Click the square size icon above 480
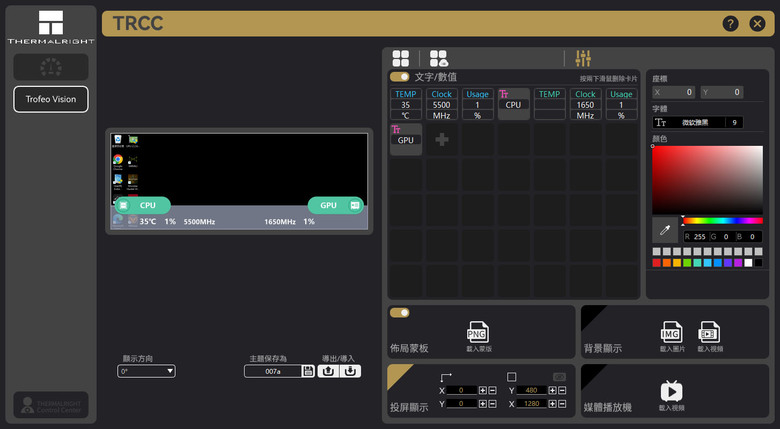 click(511, 377)
